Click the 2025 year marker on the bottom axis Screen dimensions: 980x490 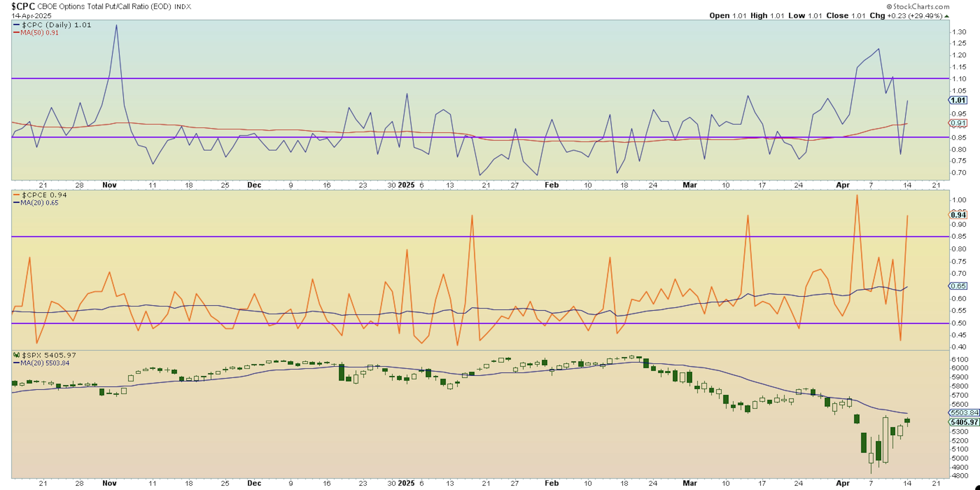coord(406,483)
